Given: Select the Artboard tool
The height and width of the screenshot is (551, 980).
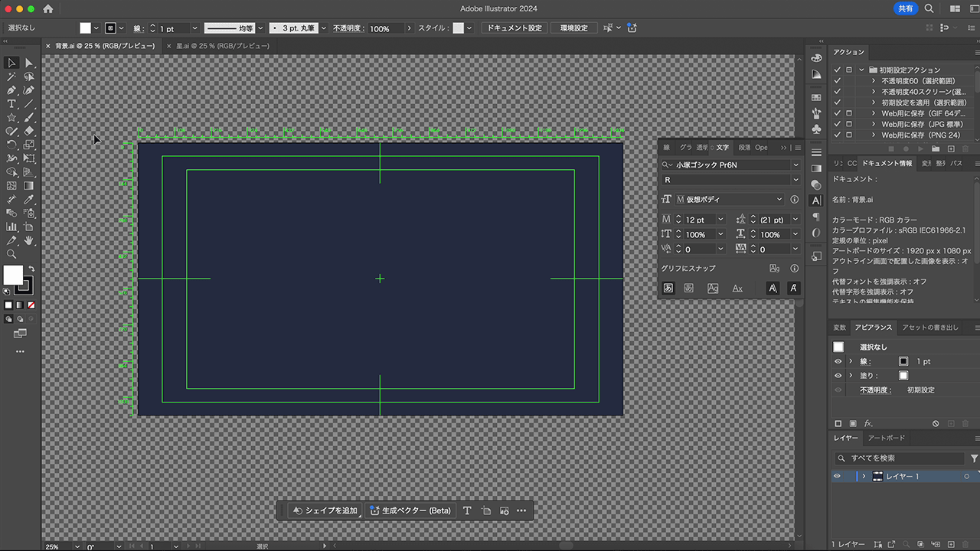Looking at the screenshot, I should click(x=29, y=227).
